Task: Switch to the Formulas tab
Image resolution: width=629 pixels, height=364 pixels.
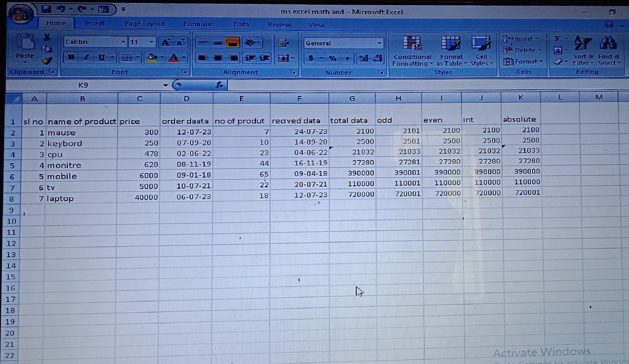Action: (x=198, y=24)
